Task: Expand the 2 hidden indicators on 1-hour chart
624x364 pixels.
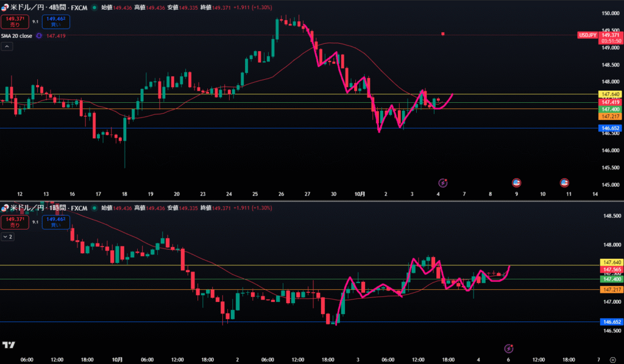Action: point(8,236)
